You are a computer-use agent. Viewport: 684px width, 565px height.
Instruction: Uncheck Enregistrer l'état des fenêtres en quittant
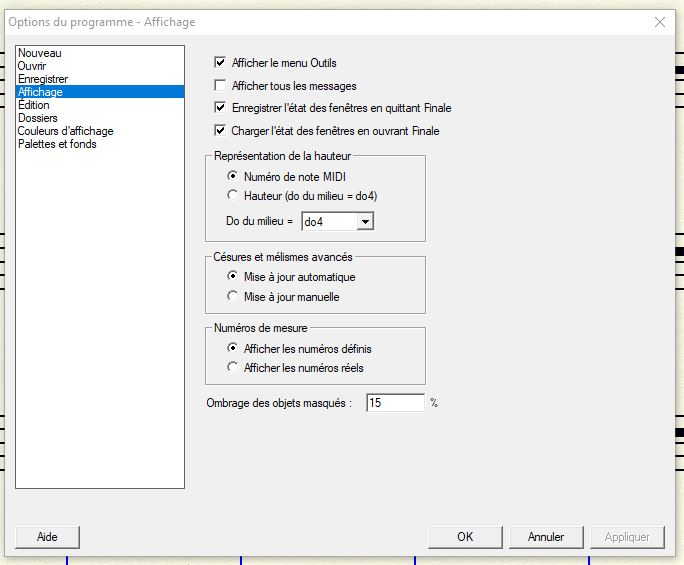(221, 108)
